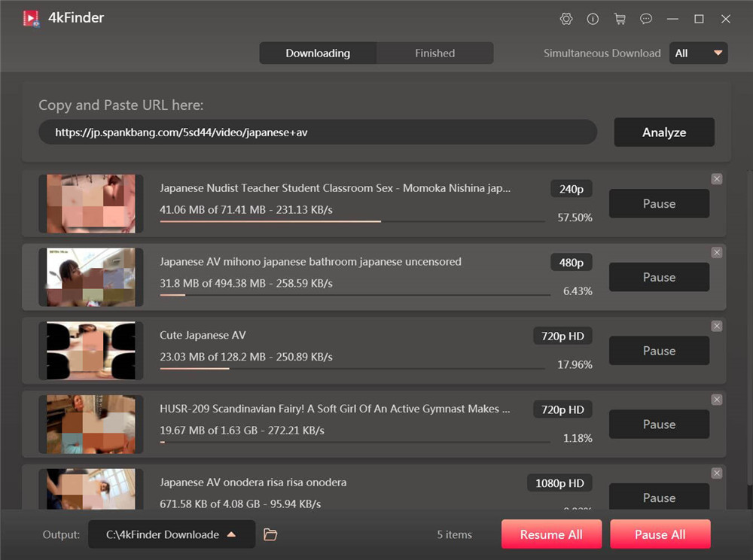
Task: Remove the 480p download with its X icon
Action: (x=716, y=253)
